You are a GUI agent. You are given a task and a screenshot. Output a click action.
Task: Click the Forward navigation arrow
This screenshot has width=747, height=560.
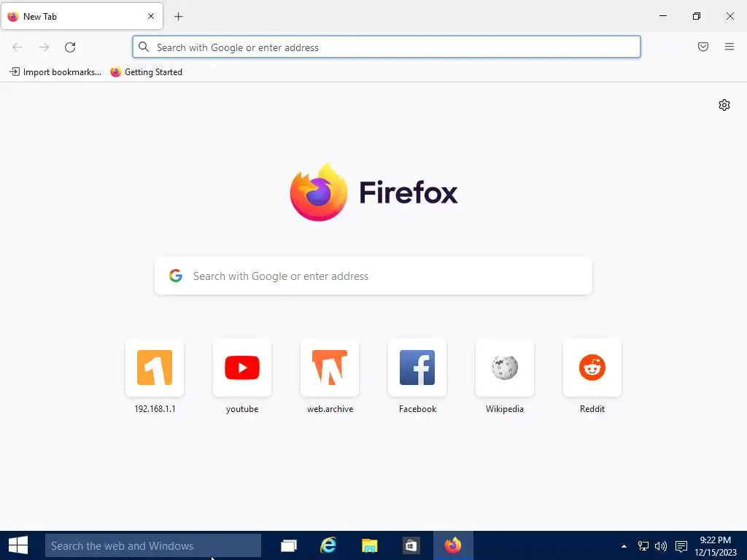[x=44, y=47]
